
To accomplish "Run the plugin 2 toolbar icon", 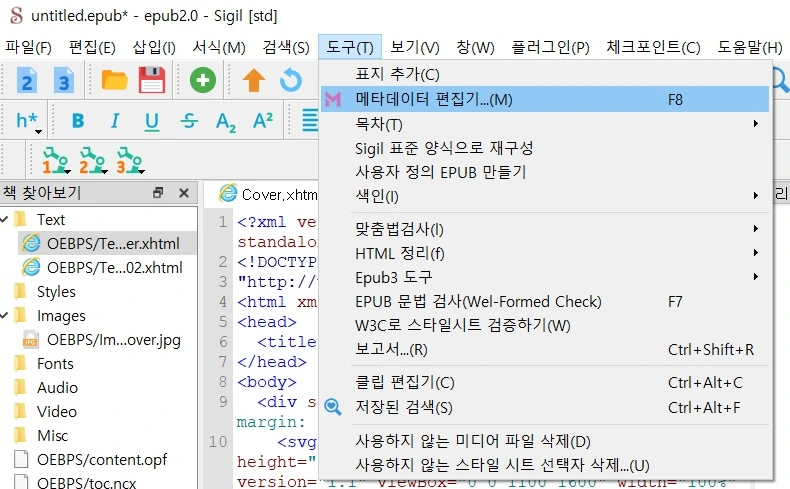I will click(x=93, y=160).
